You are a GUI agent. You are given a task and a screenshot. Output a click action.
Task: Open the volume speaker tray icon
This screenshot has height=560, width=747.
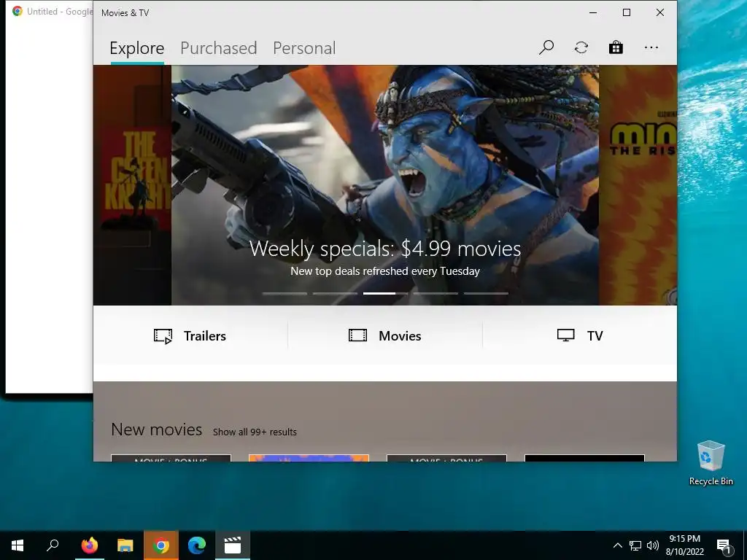[653, 545]
